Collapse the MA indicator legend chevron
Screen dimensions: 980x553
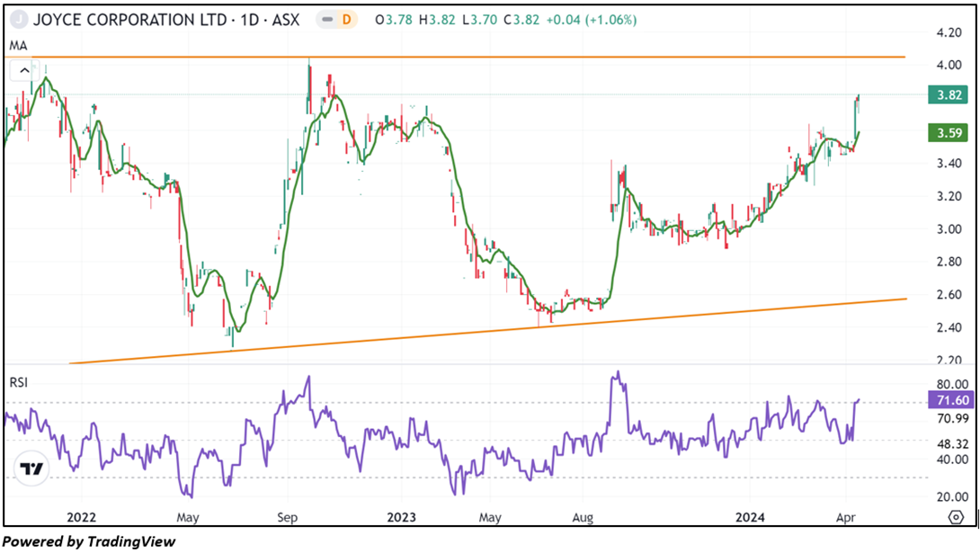[24, 71]
